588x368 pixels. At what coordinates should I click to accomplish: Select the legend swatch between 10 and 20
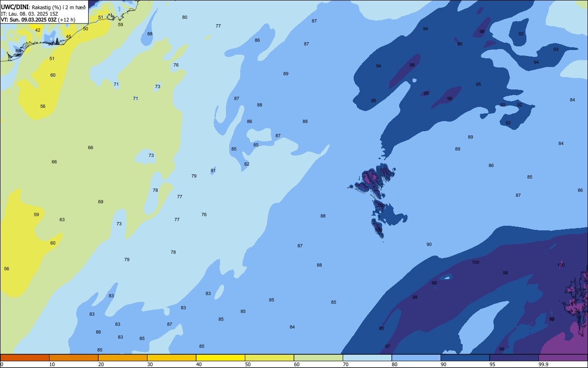tap(73, 357)
